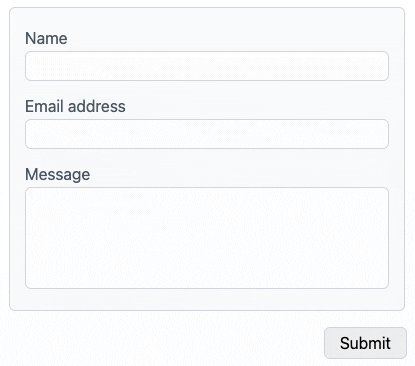Place cursor in Email address field

207,134
